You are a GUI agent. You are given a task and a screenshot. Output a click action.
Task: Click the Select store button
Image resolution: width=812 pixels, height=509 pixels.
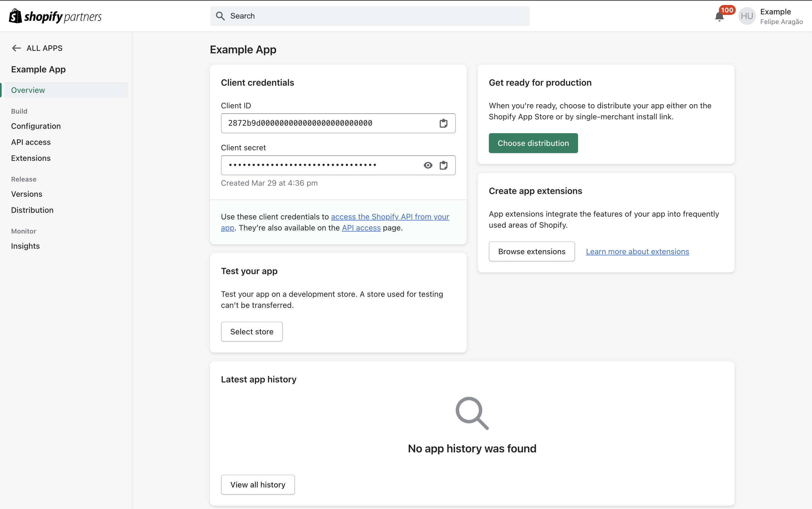252,332
